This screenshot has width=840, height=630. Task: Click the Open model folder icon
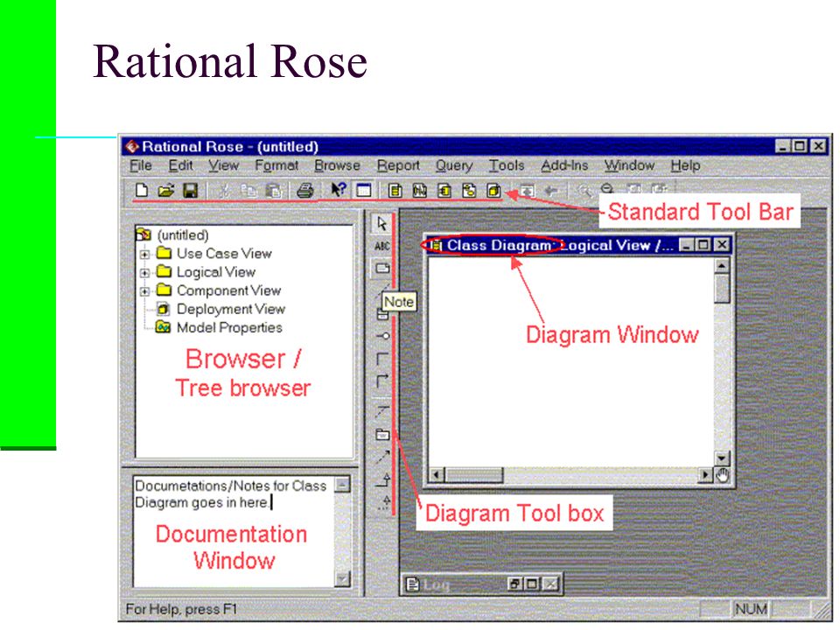(x=166, y=190)
